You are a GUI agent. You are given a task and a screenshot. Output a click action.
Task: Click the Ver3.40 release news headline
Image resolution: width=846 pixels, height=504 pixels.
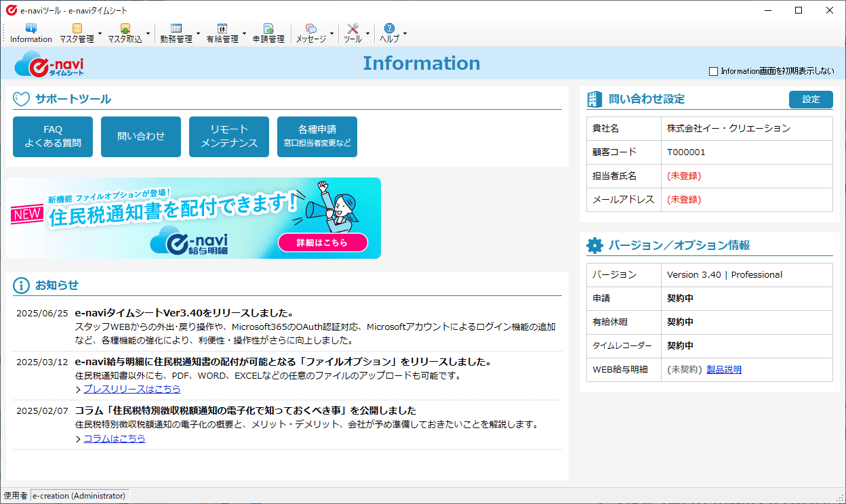(184, 314)
